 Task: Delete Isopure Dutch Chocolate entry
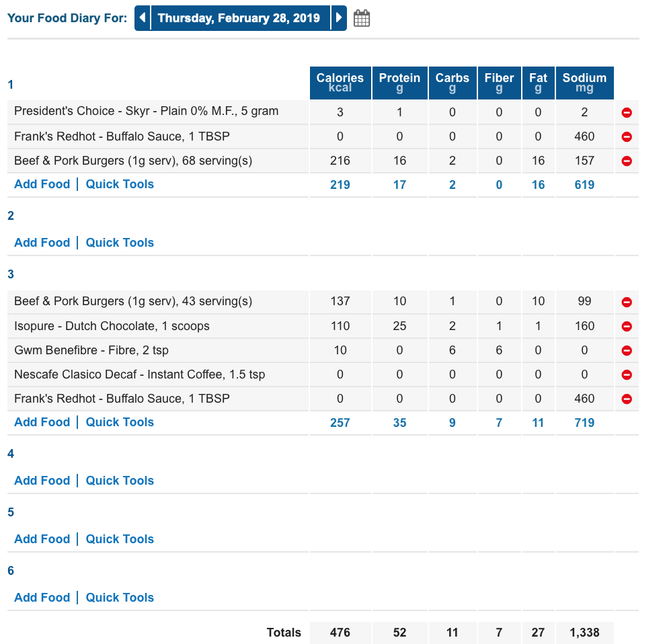pos(627,326)
